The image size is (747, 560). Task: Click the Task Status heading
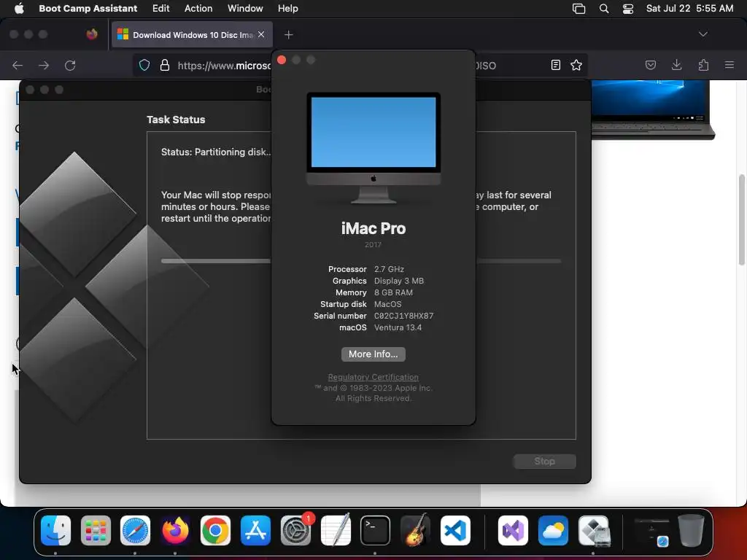(176, 120)
